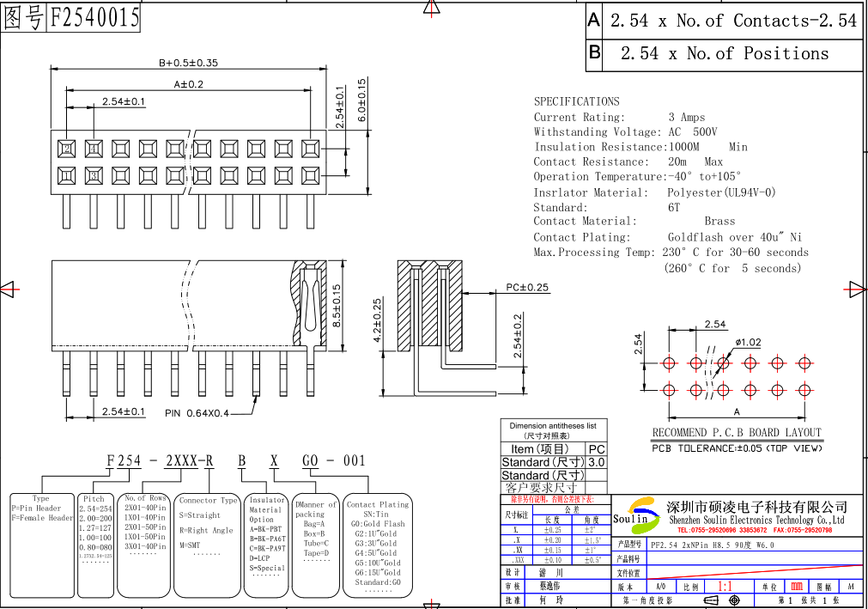Select dimension 'A±0.2'
The height and width of the screenshot is (609, 868).
188,85
